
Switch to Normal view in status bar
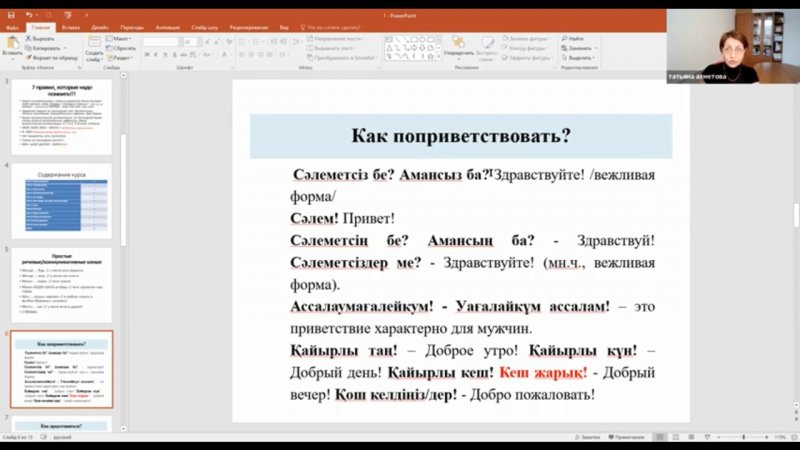click(x=660, y=437)
